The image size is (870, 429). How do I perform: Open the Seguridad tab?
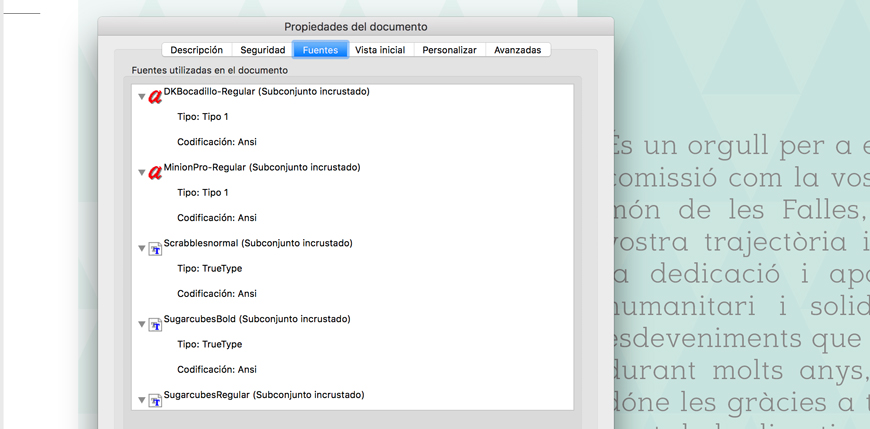[262, 50]
